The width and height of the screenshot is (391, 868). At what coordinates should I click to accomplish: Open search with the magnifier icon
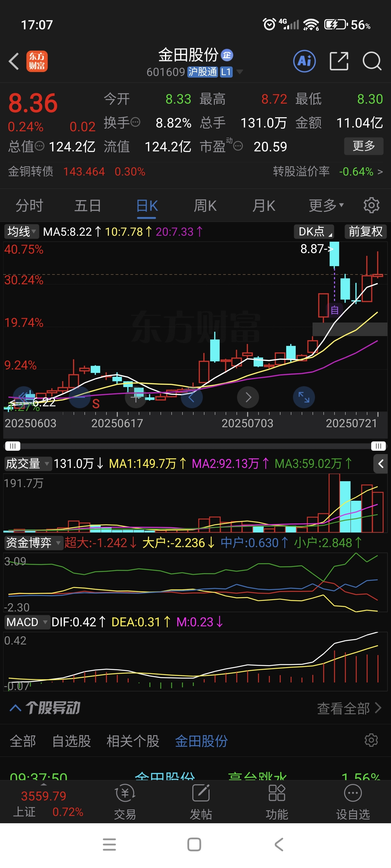pos(372,61)
